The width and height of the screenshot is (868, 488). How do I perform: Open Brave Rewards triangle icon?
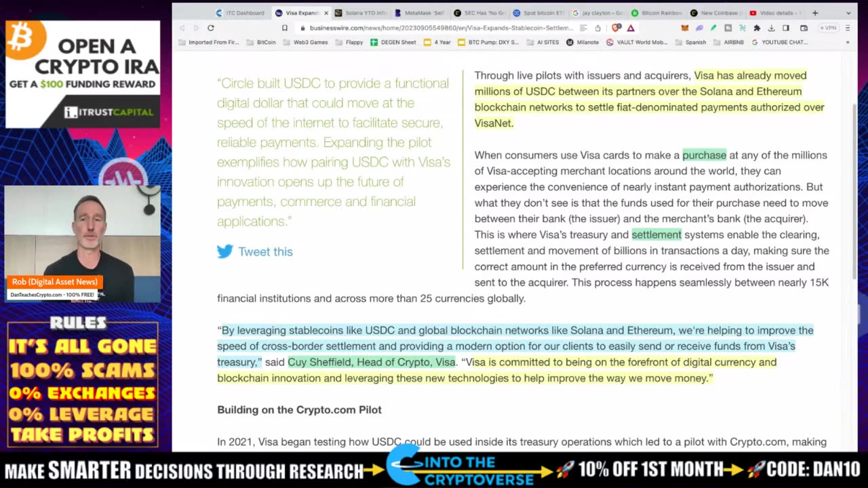pyautogui.click(x=631, y=28)
